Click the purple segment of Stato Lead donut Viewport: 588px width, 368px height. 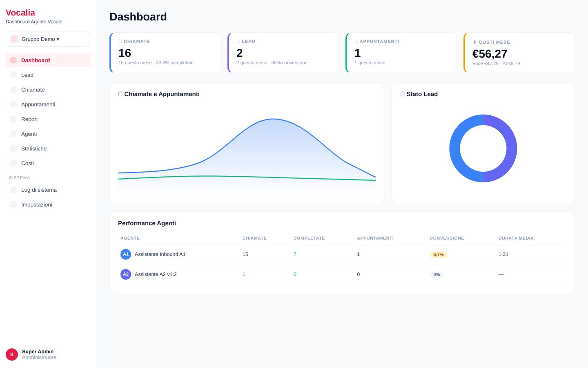pos(512,148)
